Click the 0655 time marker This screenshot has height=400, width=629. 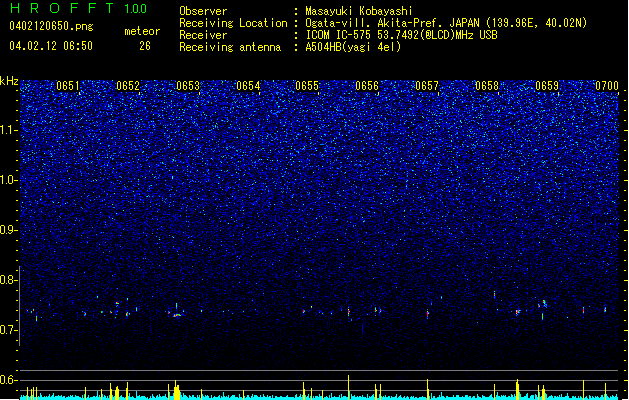(x=307, y=86)
